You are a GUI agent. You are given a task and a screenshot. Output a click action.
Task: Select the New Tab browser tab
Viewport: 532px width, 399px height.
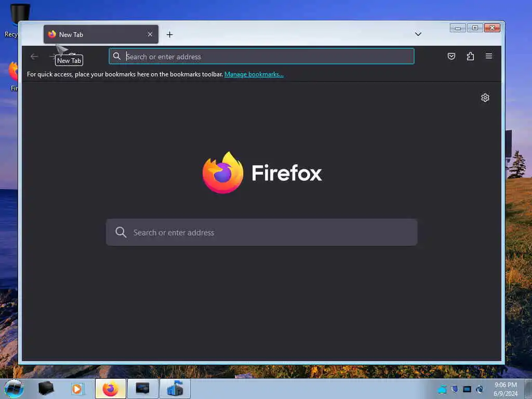(x=101, y=34)
